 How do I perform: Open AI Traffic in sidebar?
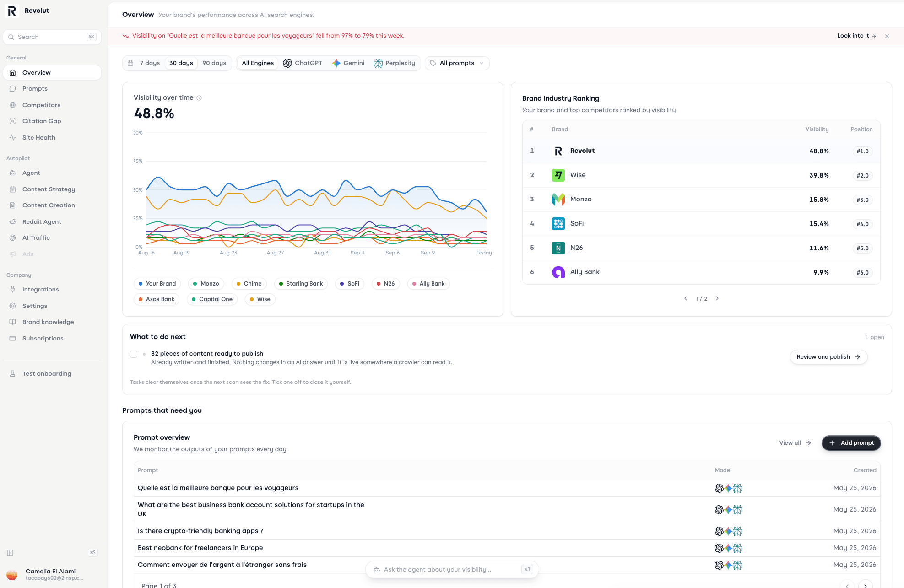[x=52, y=238]
